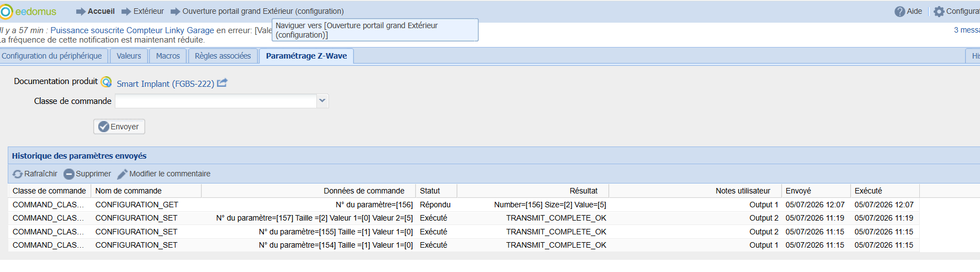Click the eedomus logo icon
The width and height of the screenshot is (980, 272).
(6, 12)
